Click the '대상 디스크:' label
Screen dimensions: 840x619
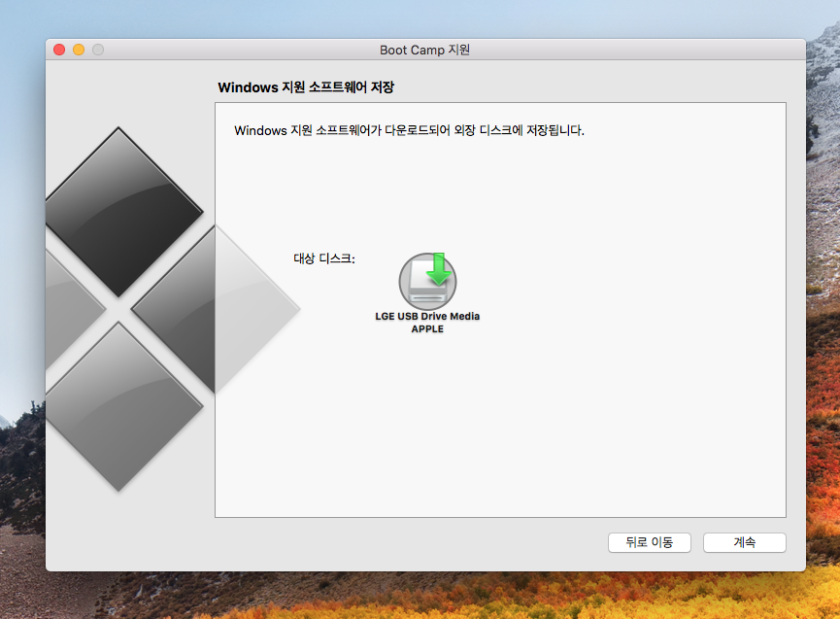tap(324, 258)
